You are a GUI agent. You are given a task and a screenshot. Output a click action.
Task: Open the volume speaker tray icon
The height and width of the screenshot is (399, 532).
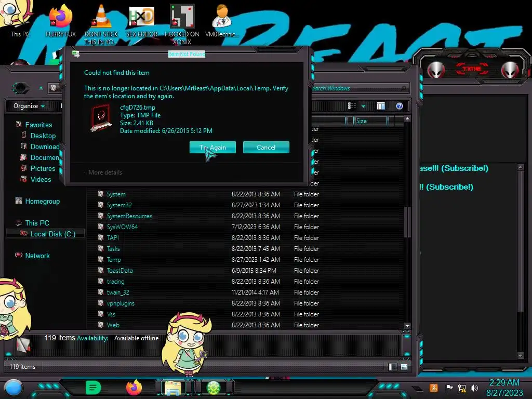pyautogui.click(x=474, y=388)
